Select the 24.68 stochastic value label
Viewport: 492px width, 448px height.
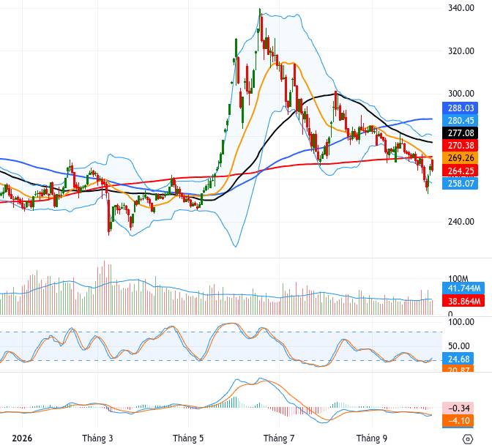[458, 359]
